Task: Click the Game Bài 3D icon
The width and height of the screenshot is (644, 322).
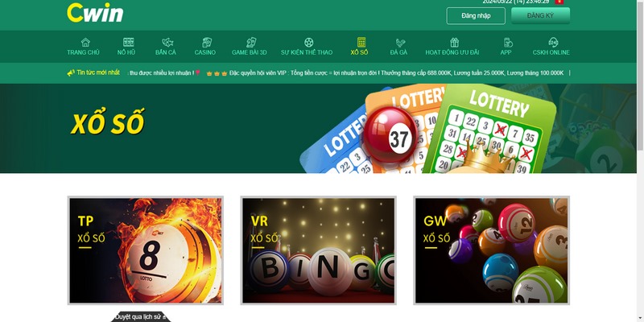Action: point(251,42)
